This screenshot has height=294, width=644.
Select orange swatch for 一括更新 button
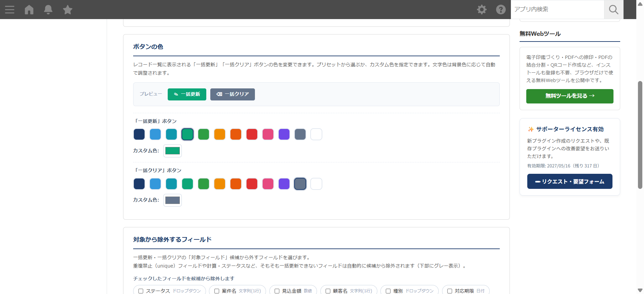tap(236, 134)
